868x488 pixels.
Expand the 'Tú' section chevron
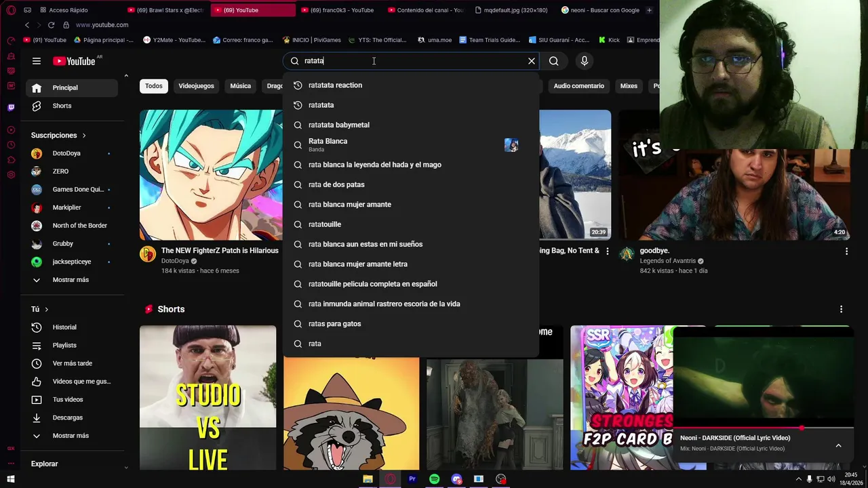46,309
